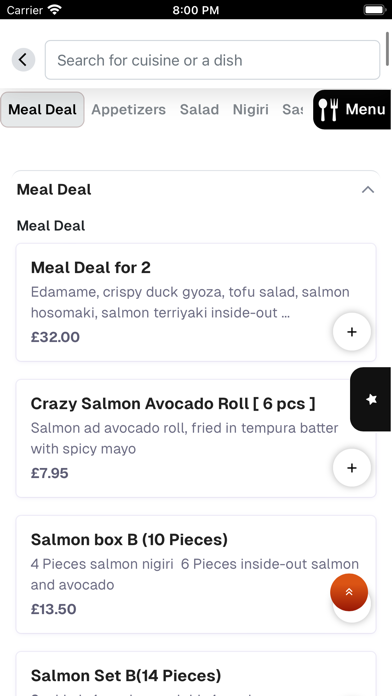392x696 pixels.
Task: Select the partially visible Sashimi tab
Action: 293,109
